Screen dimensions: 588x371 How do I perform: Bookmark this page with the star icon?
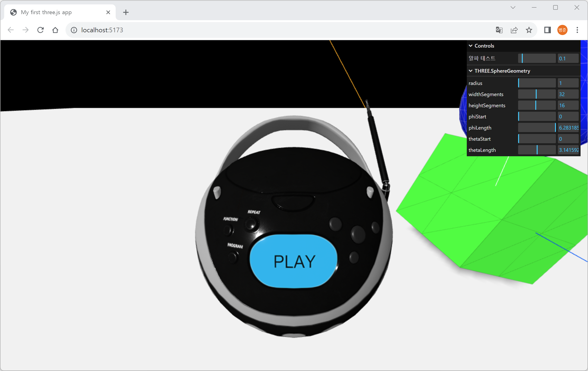coord(529,30)
